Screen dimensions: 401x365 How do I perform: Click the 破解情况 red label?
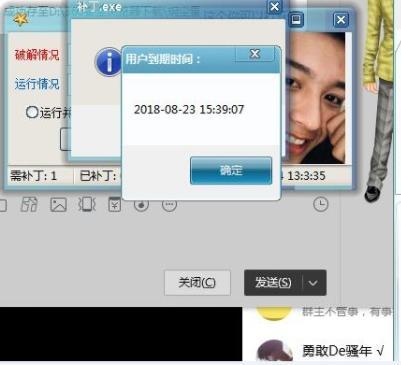click(37, 55)
